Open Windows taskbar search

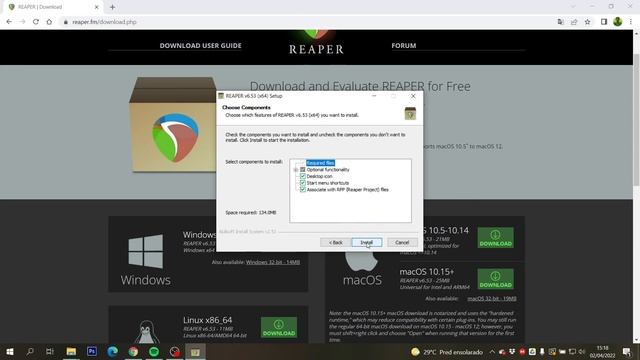point(30,351)
